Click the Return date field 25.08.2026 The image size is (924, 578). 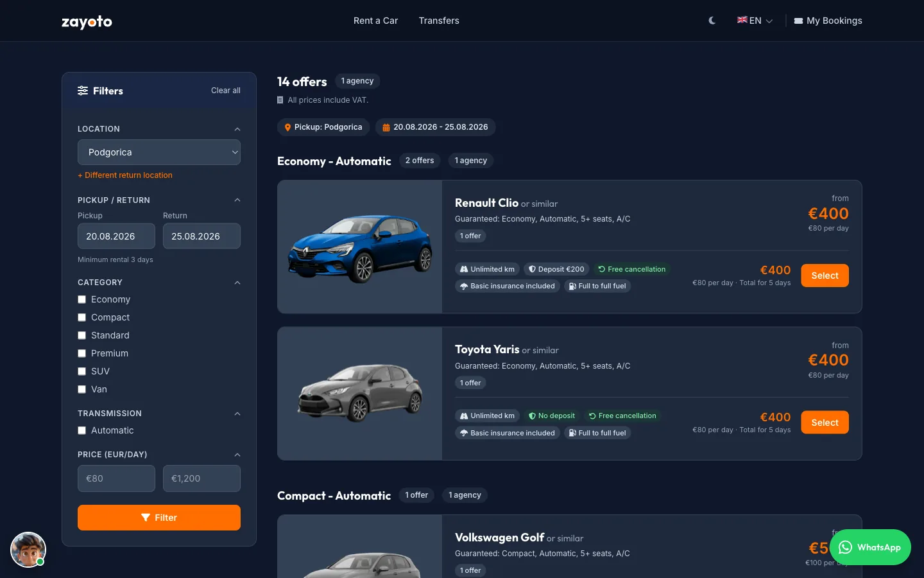click(201, 236)
